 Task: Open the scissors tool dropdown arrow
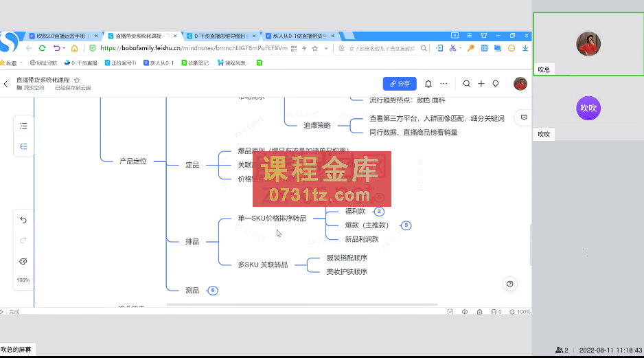[x=461, y=49]
